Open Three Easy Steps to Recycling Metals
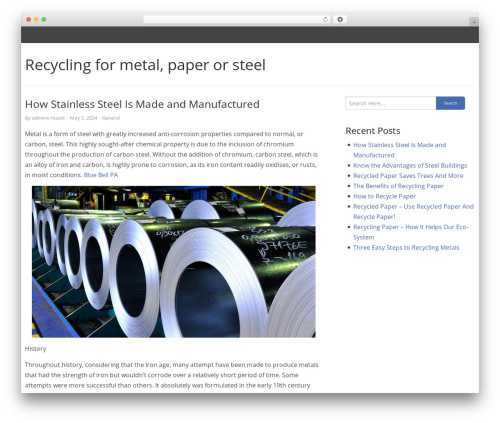The width and height of the screenshot is (500, 423). pyautogui.click(x=406, y=248)
